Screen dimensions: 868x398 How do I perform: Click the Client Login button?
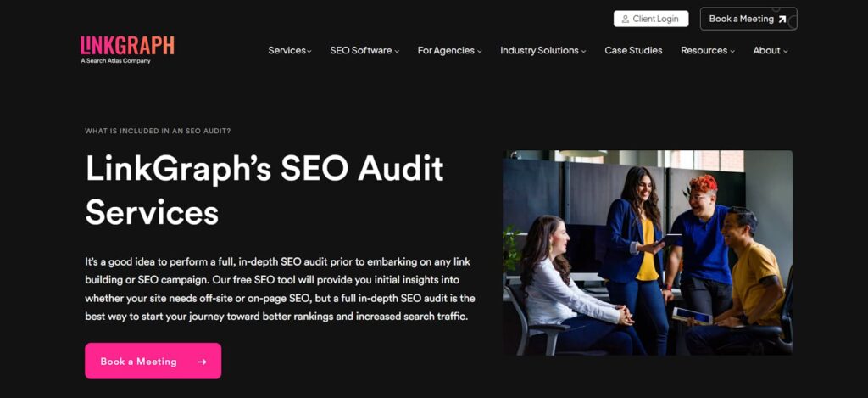(x=651, y=19)
